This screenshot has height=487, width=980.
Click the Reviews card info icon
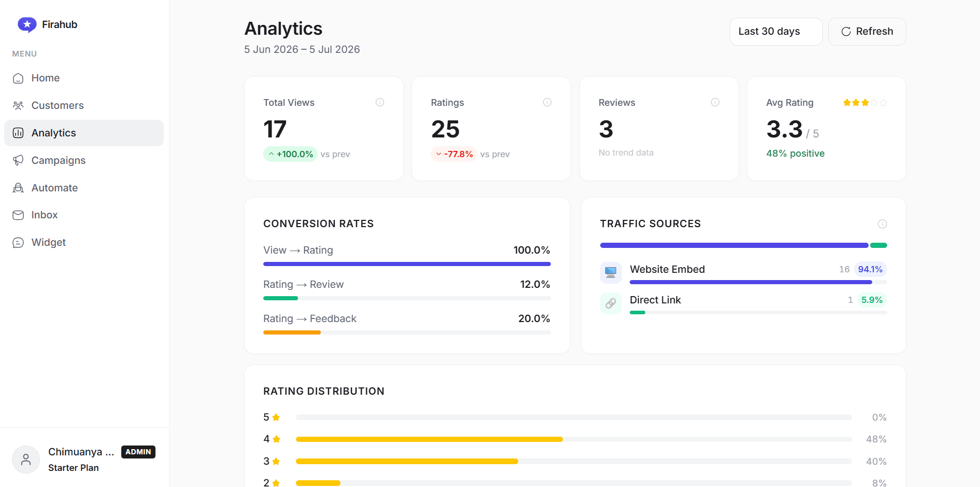715,102
